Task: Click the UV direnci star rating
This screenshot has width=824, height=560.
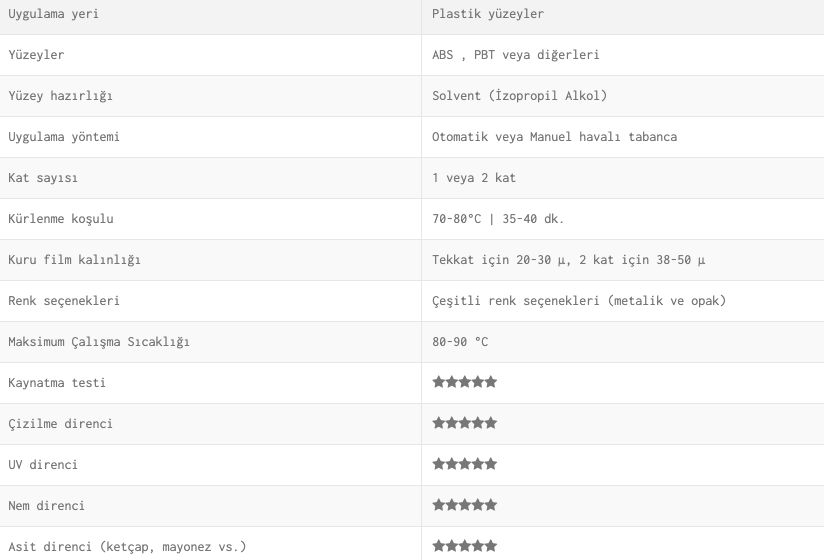Action: pyautogui.click(x=465, y=464)
